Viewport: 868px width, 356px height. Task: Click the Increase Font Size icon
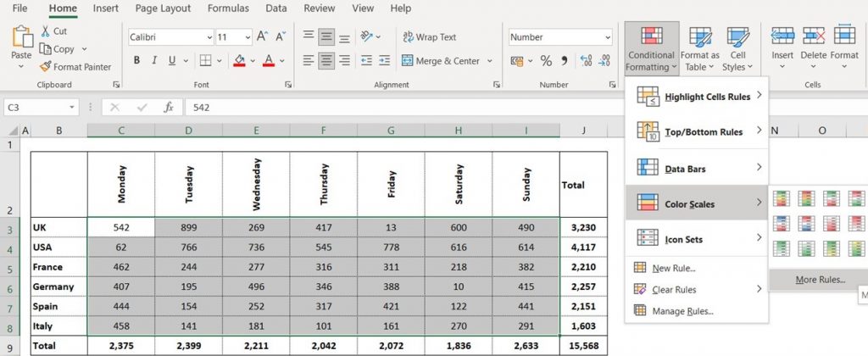262,37
